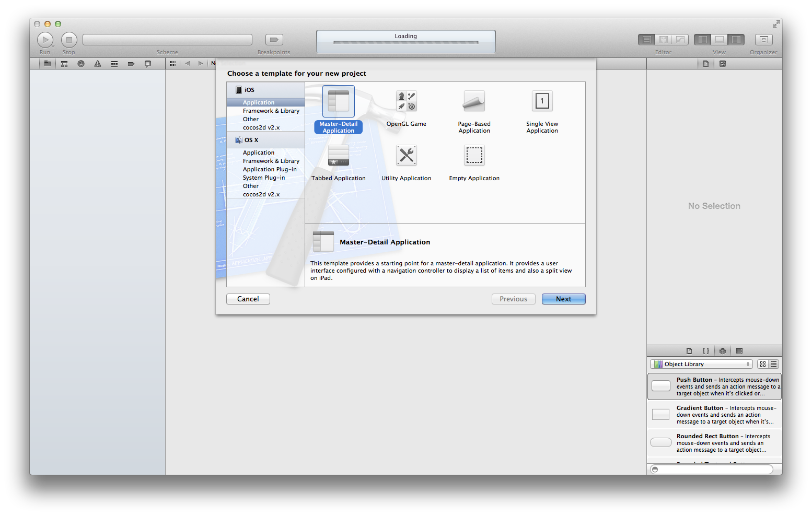Open the Scheme selector
812x516 pixels.
[167, 40]
